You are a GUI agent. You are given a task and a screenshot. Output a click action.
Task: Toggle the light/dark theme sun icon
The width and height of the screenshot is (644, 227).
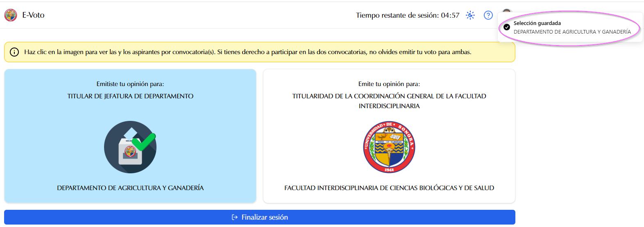click(x=470, y=15)
